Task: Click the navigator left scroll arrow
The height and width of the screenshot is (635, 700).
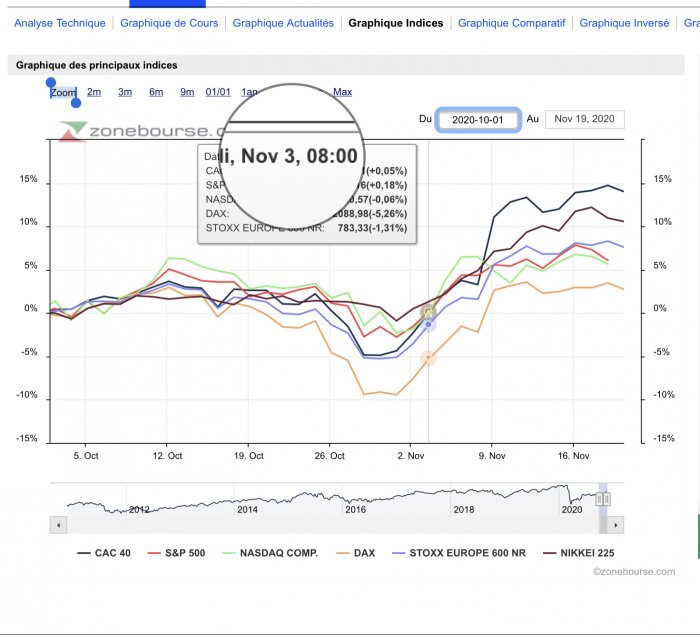Action: [x=58, y=525]
